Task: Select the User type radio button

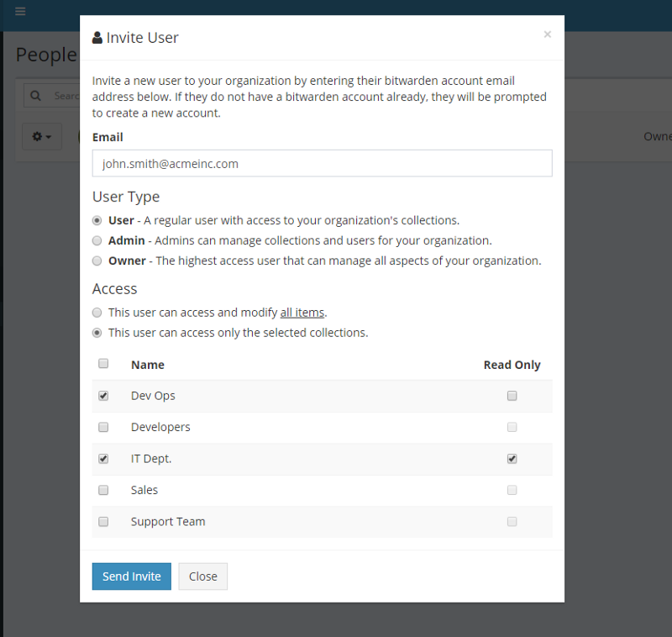Action: click(x=97, y=220)
